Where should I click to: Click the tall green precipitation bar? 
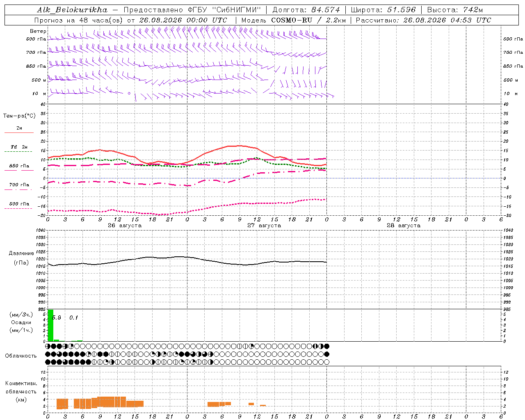(51, 325)
